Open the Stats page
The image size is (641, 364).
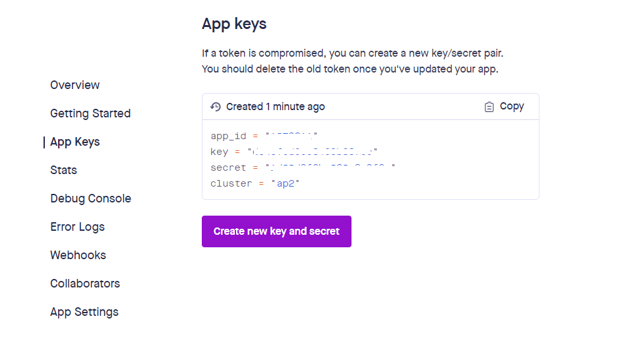(63, 170)
